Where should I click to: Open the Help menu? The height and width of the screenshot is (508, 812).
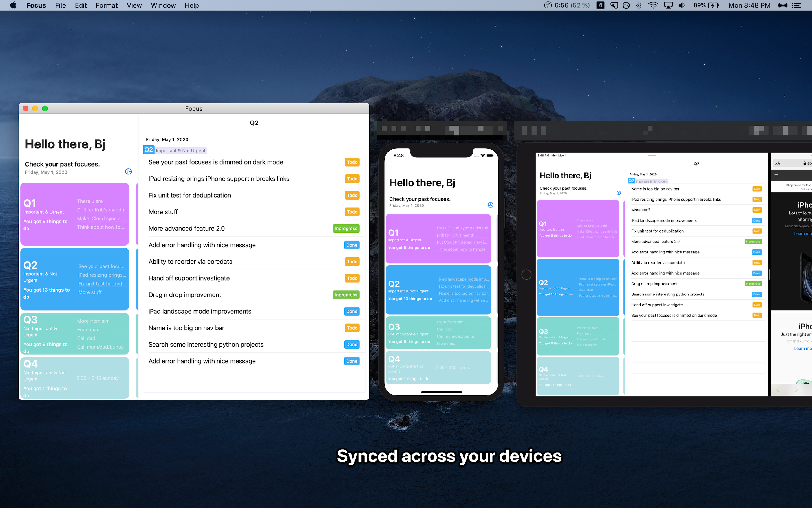[x=192, y=5]
